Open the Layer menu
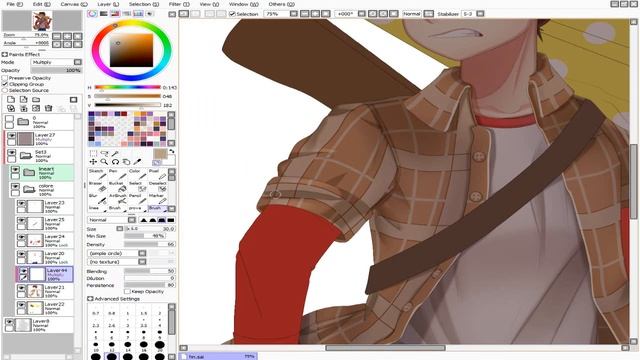The width and height of the screenshot is (640, 360). pos(108,4)
